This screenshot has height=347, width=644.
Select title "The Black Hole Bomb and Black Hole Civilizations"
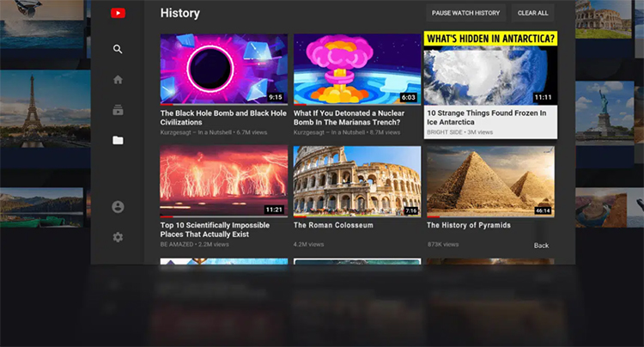tap(223, 118)
